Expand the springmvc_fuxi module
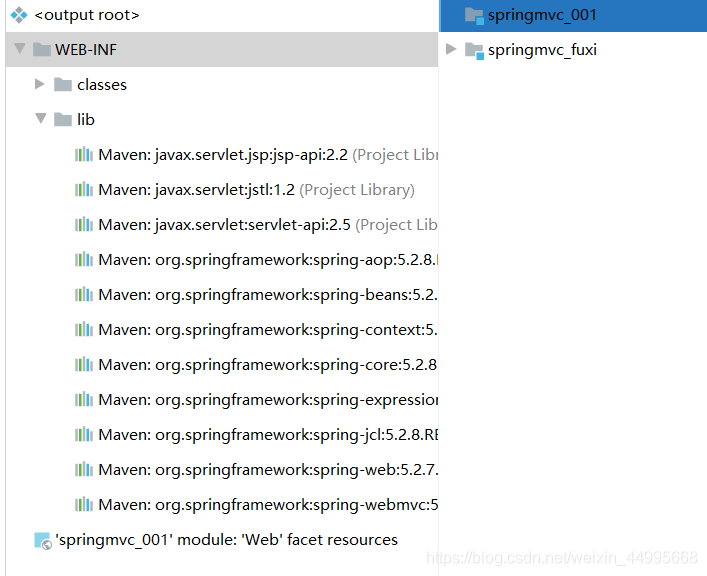Image resolution: width=707 pixels, height=576 pixels. pyautogui.click(x=451, y=49)
